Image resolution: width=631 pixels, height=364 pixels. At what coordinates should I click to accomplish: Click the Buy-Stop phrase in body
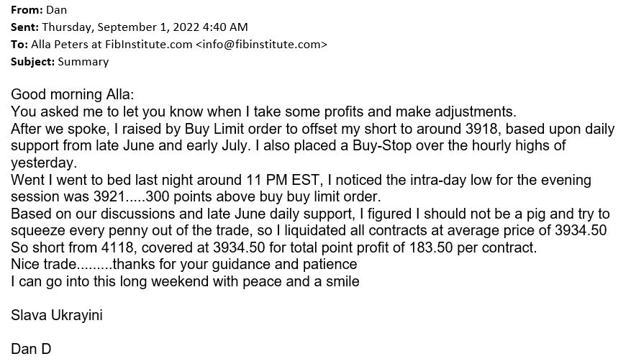[x=382, y=145]
